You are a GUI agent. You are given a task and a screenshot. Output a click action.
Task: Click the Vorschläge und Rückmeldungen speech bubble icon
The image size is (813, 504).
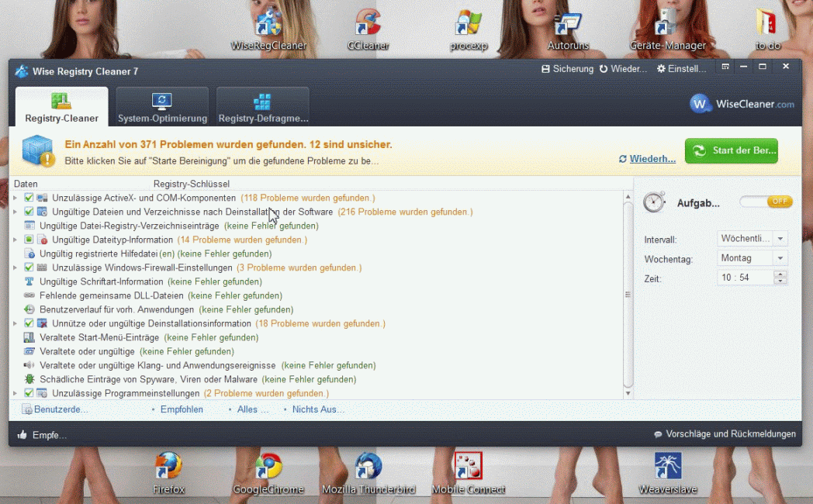point(658,434)
